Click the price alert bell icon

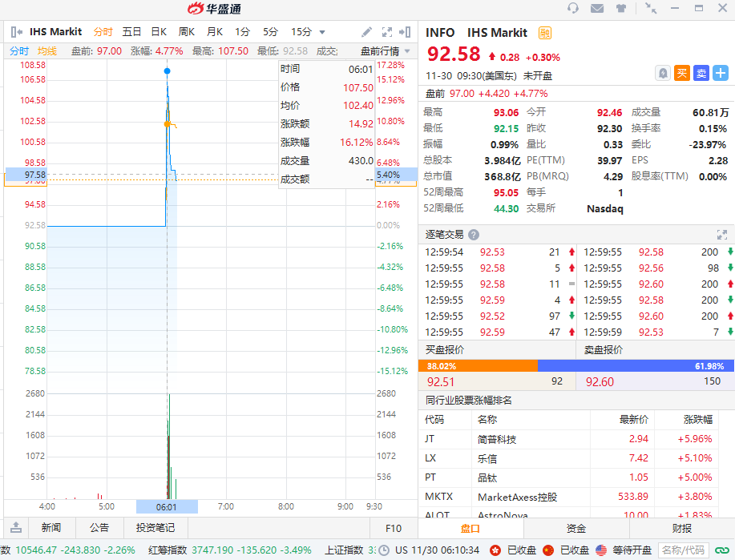click(662, 73)
